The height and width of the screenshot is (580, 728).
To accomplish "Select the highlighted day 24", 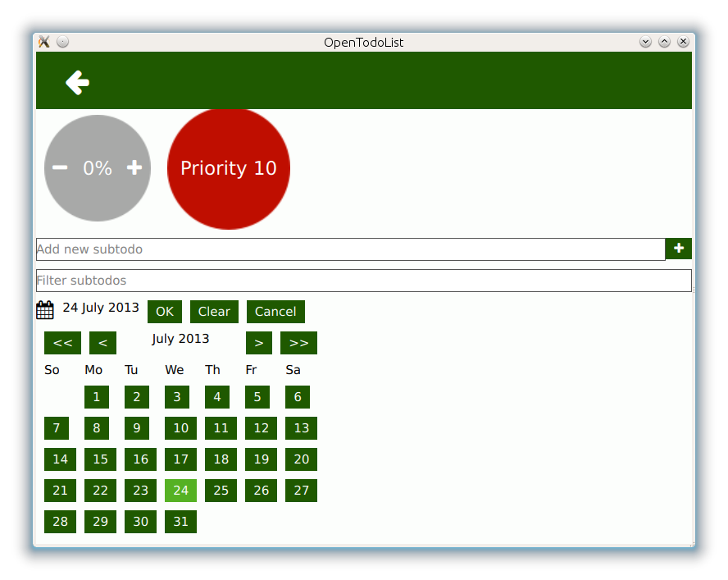I will point(180,491).
